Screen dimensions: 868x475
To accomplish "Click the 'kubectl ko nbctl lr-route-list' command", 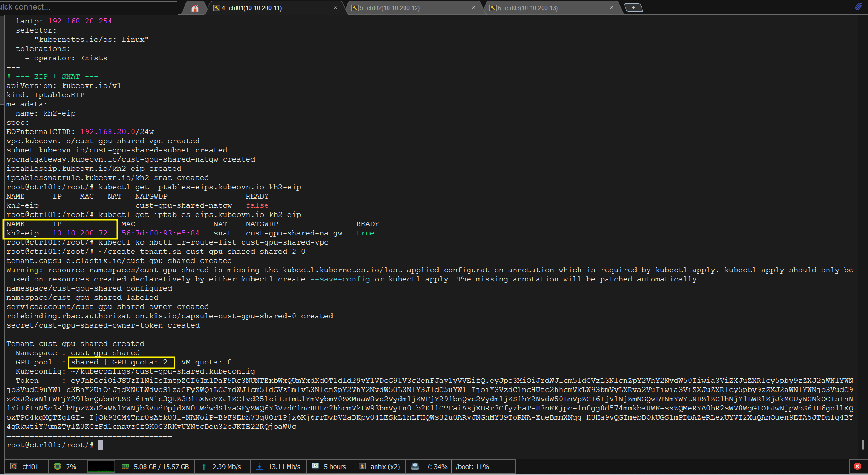I will tap(214, 242).
